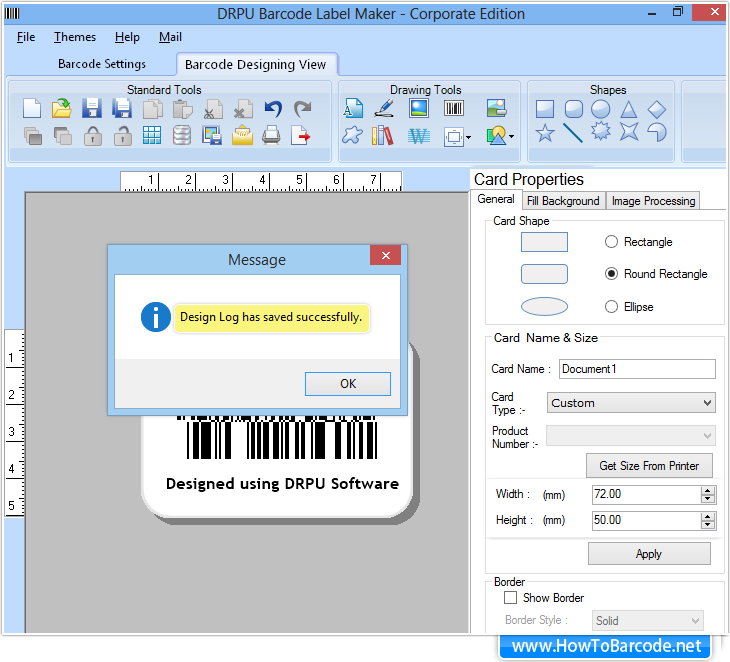730x662 pixels.
Task: Expand the frame tool dropdown arrow
Action: [x=468, y=137]
